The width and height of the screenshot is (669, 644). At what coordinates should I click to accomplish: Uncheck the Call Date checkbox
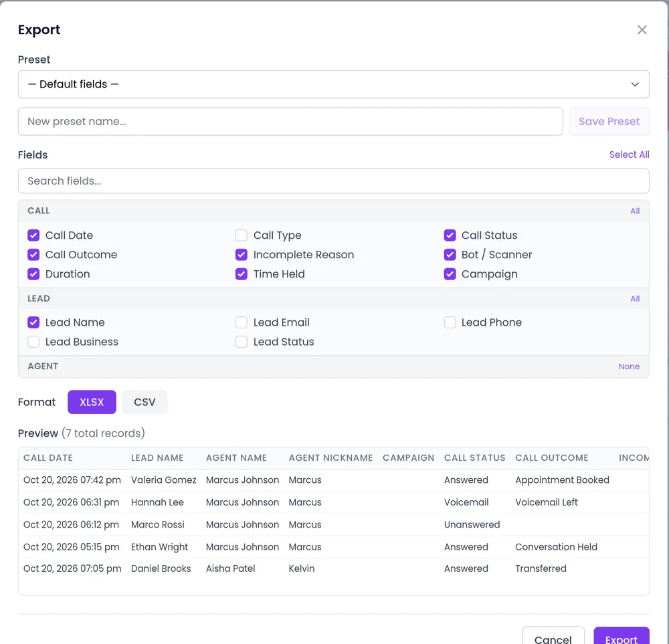[33, 235]
